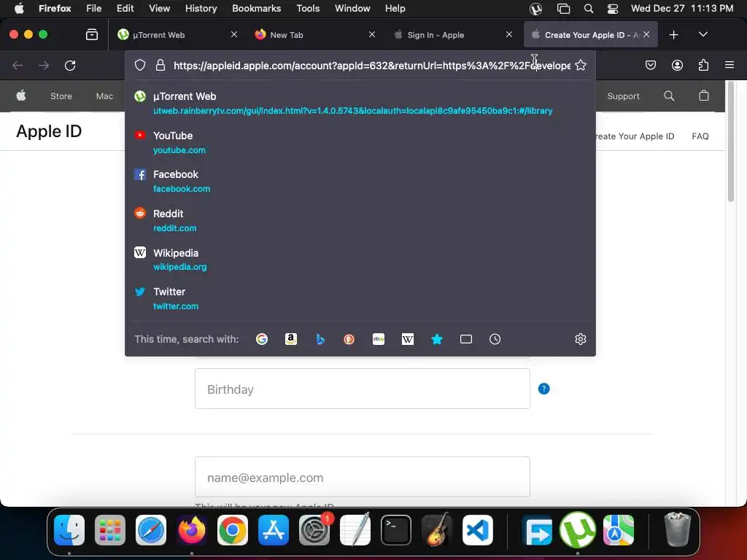The width and height of the screenshot is (747, 560).
Task: Open Firefox View tab list icon
Action: point(91,34)
